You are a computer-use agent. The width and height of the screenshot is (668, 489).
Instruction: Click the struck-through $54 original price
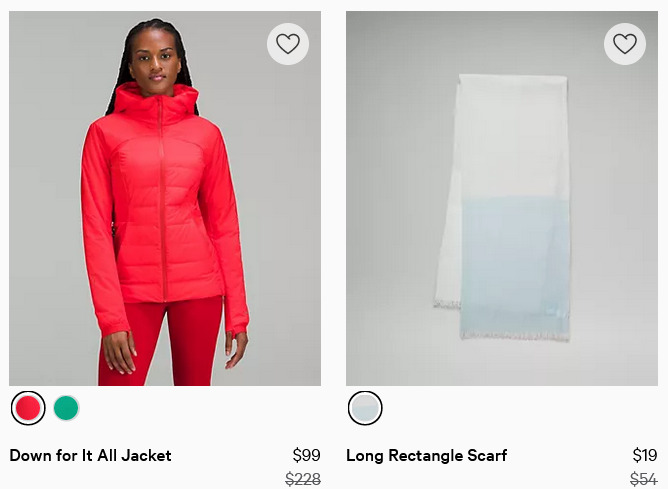point(644,479)
